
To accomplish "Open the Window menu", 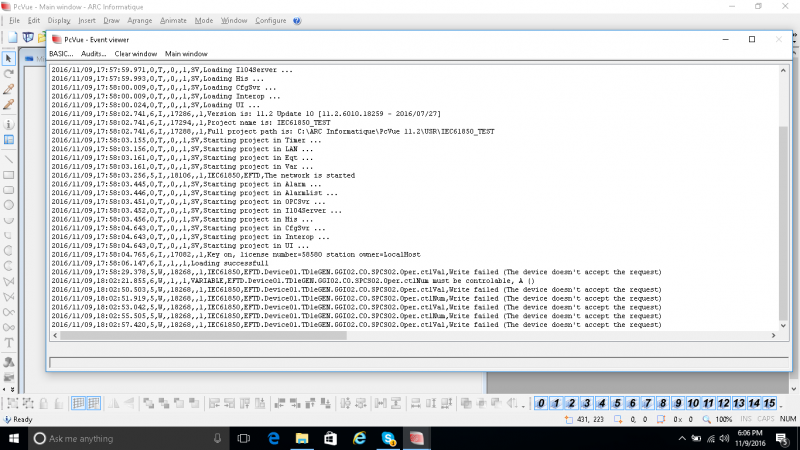I will (234, 21).
